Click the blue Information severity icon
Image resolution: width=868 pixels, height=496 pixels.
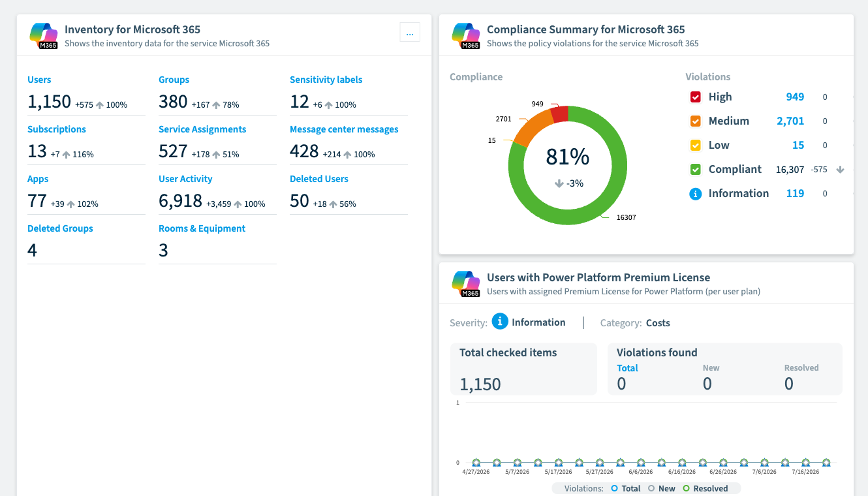(500, 322)
